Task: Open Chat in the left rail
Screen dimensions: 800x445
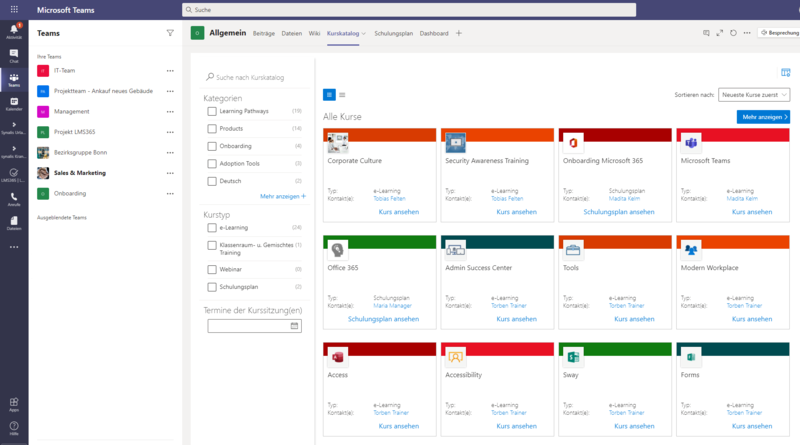Action: [14, 56]
